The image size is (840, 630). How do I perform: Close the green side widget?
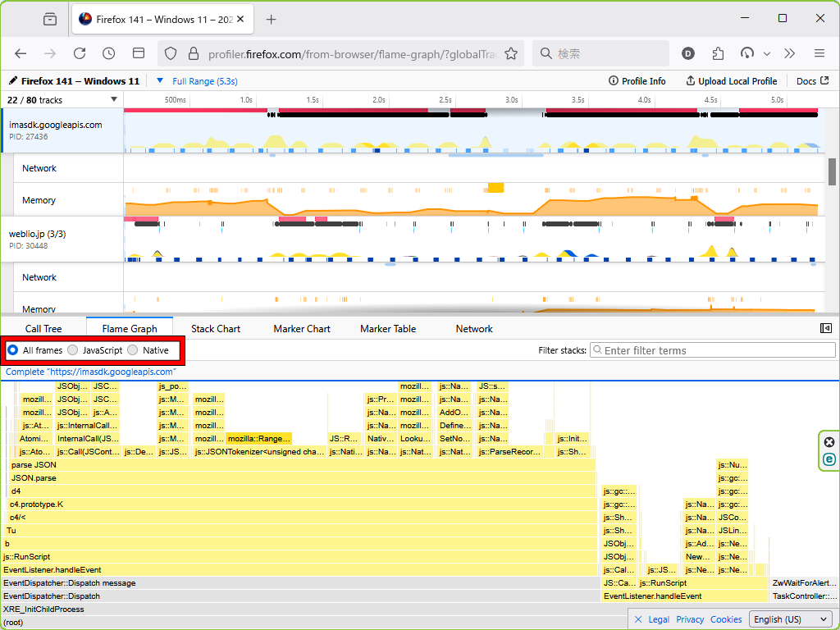click(829, 442)
